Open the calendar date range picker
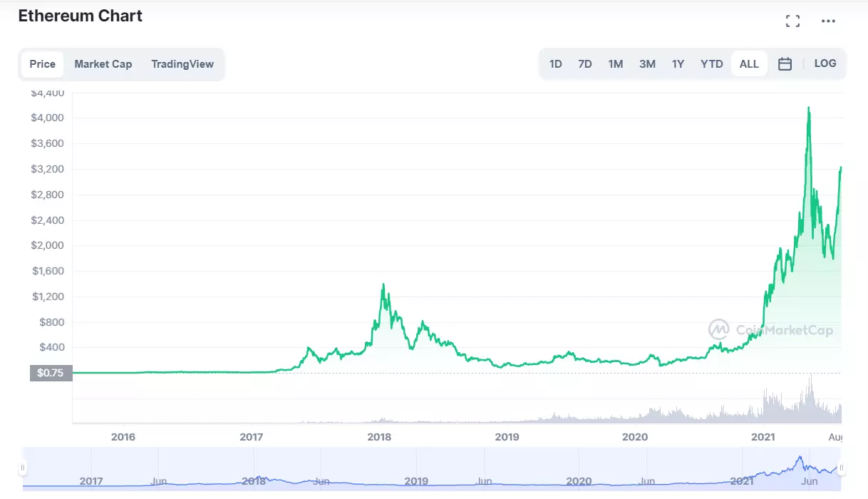868x499 pixels. pyautogui.click(x=785, y=64)
